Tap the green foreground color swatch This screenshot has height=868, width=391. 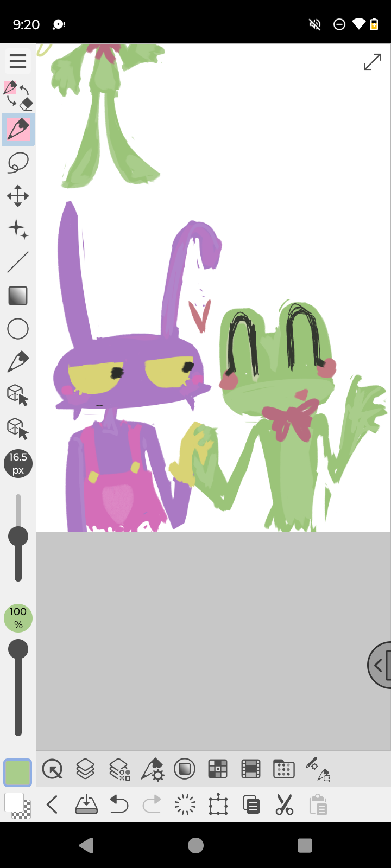tap(17, 772)
